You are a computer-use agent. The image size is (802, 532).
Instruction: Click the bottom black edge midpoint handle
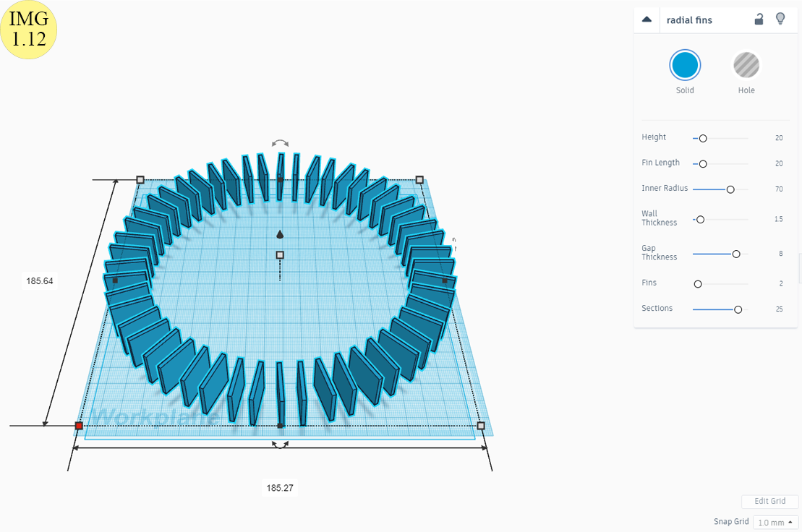click(x=280, y=426)
